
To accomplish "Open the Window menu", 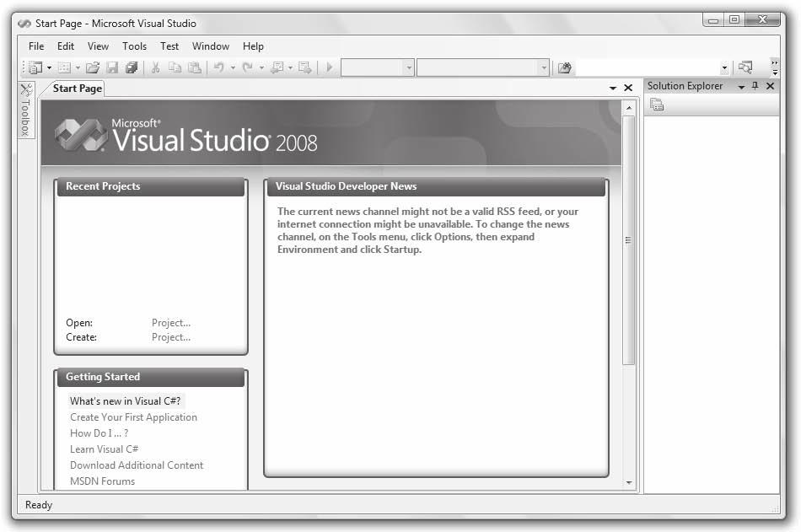I will (x=211, y=46).
